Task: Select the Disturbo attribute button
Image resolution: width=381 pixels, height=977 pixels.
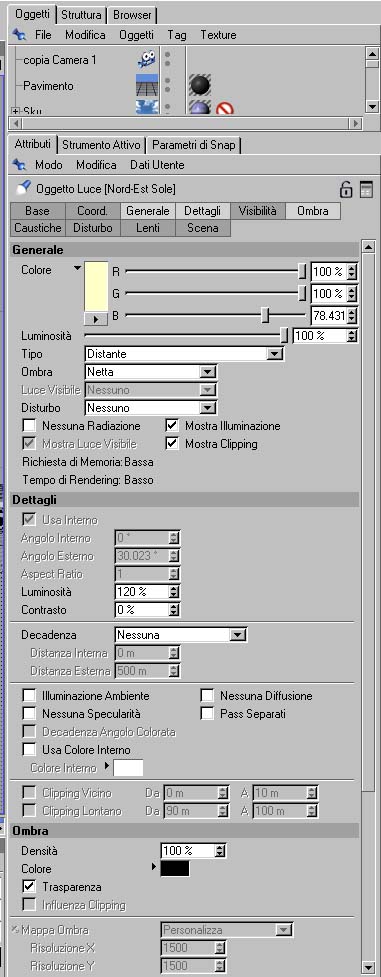Action: [x=92, y=228]
